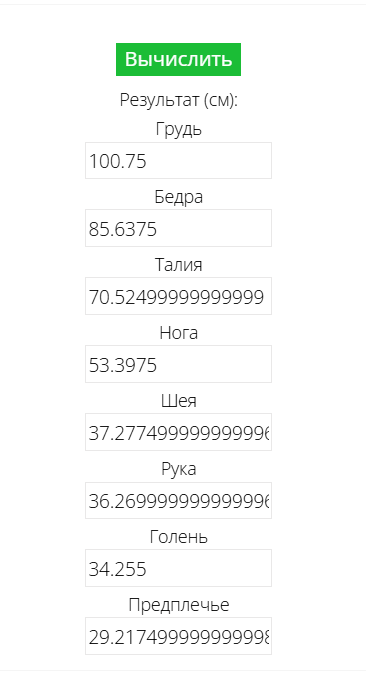Click the Бедра label text

(x=179, y=197)
